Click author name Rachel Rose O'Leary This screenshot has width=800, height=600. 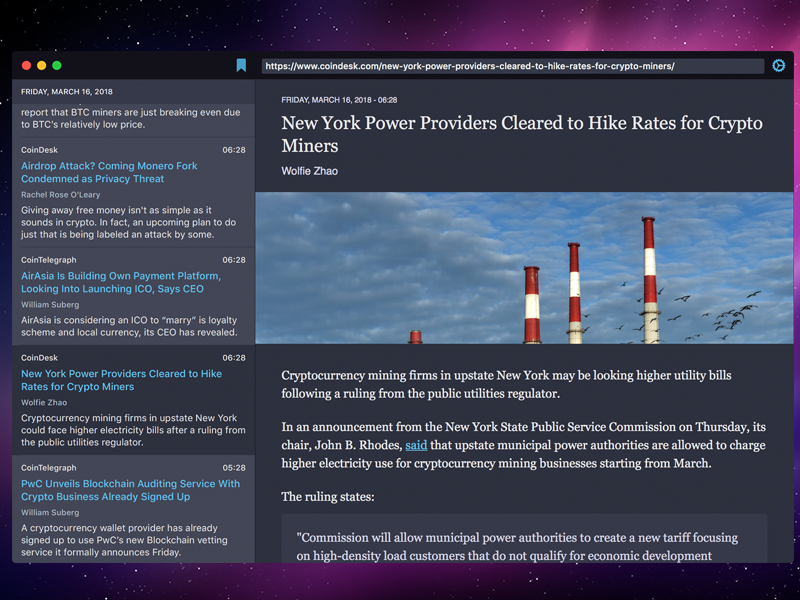click(x=62, y=194)
